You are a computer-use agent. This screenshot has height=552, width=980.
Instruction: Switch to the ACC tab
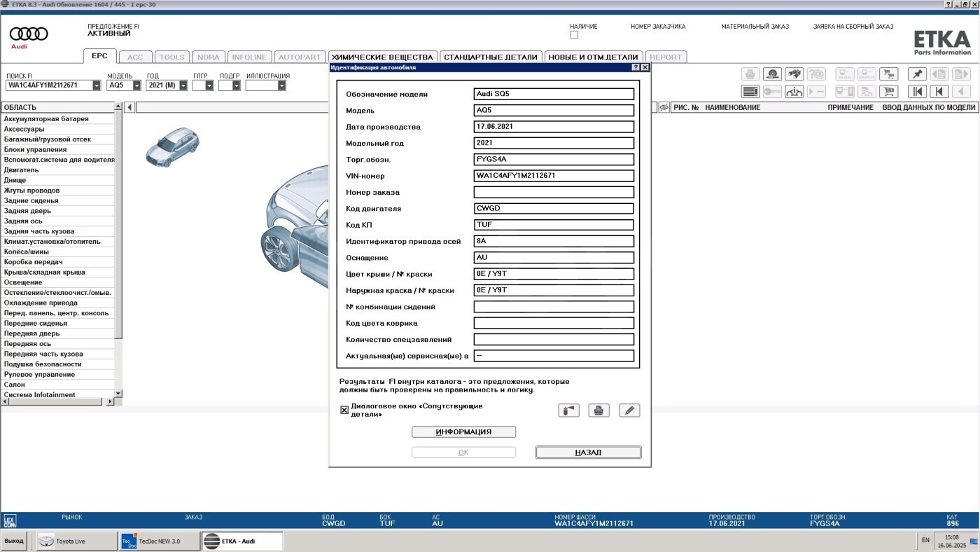pos(135,57)
